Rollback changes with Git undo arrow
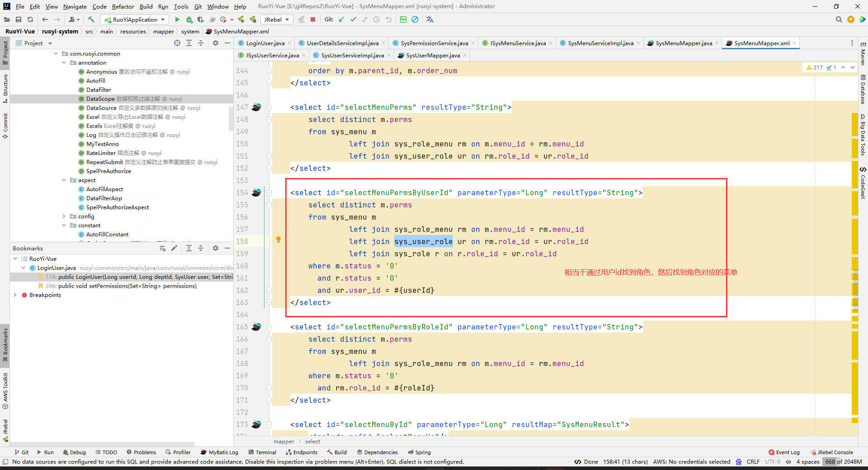The width and height of the screenshot is (868, 470). (x=388, y=19)
